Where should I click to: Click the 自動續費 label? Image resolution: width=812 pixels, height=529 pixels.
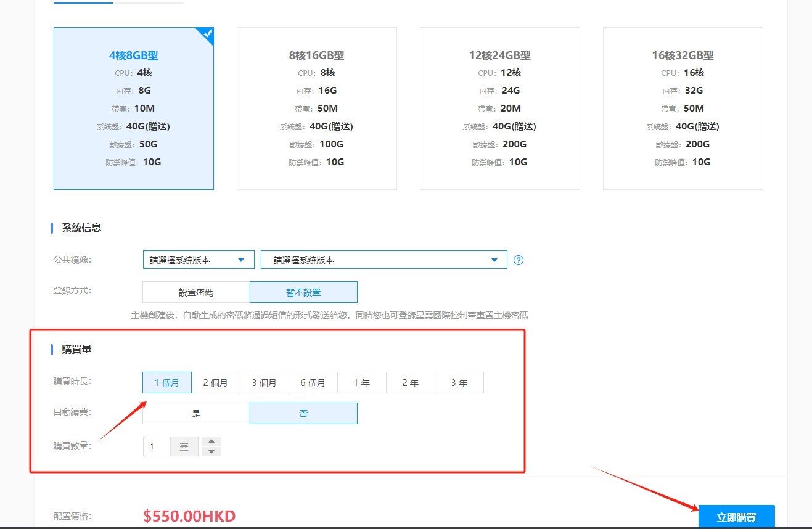tap(72, 412)
